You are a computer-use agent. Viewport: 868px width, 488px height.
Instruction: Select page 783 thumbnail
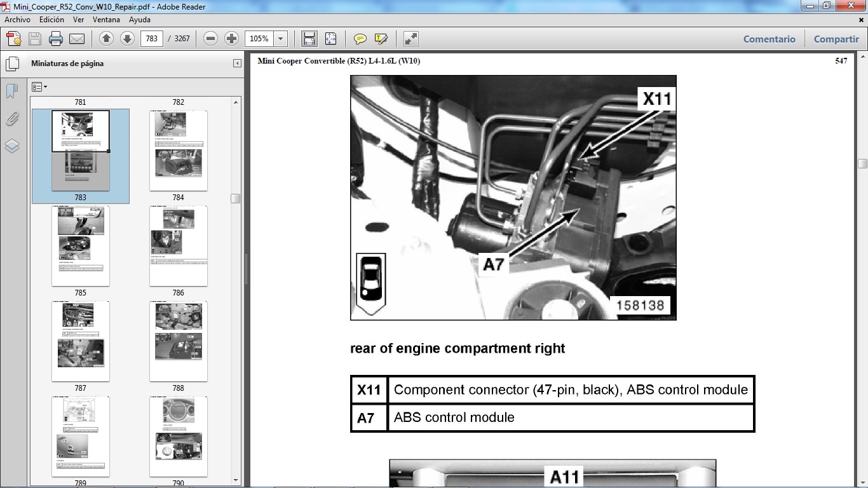81,151
